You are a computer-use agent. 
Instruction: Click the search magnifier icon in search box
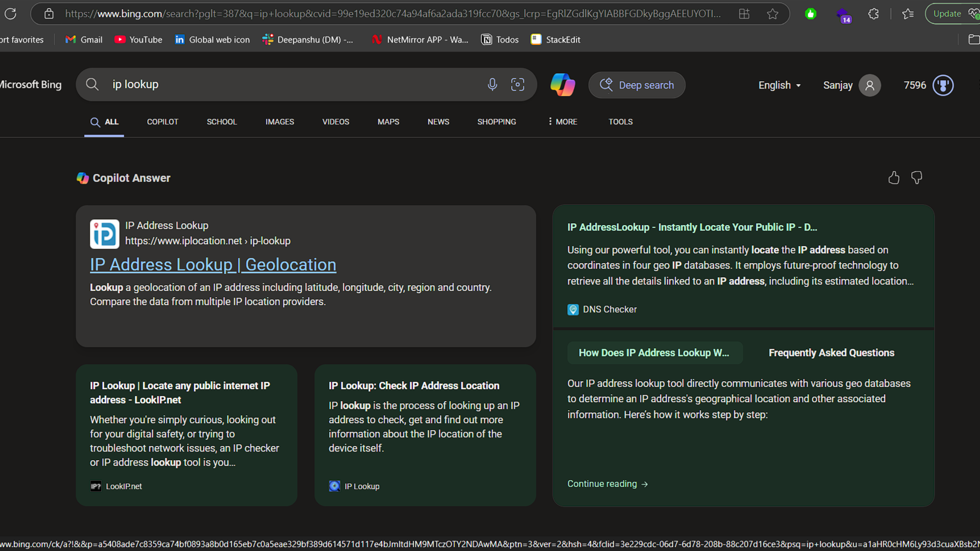pyautogui.click(x=92, y=85)
